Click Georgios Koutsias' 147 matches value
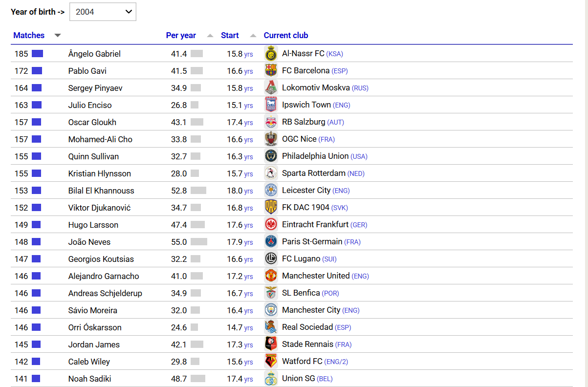Image resolution: width=588 pixels, height=387 pixels. 22,259
